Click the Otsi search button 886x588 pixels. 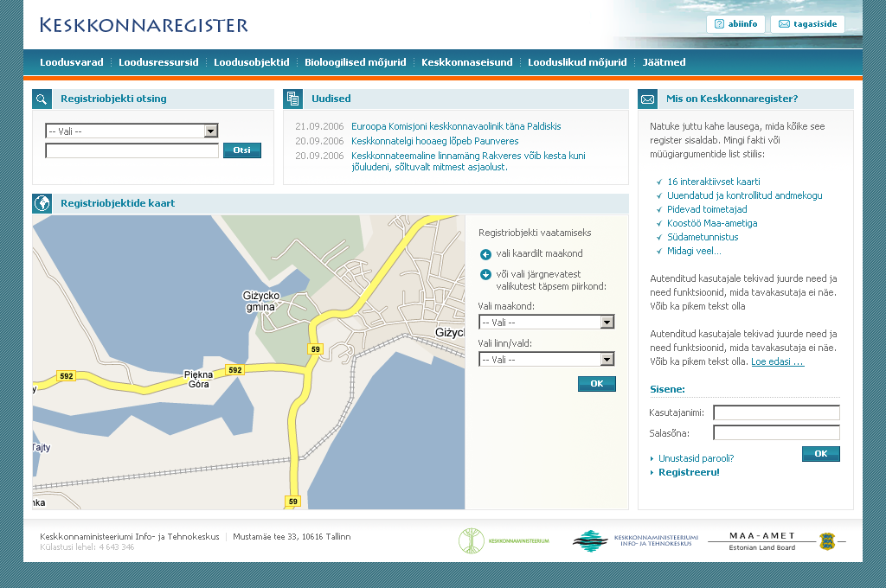pyautogui.click(x=242, y=150)
